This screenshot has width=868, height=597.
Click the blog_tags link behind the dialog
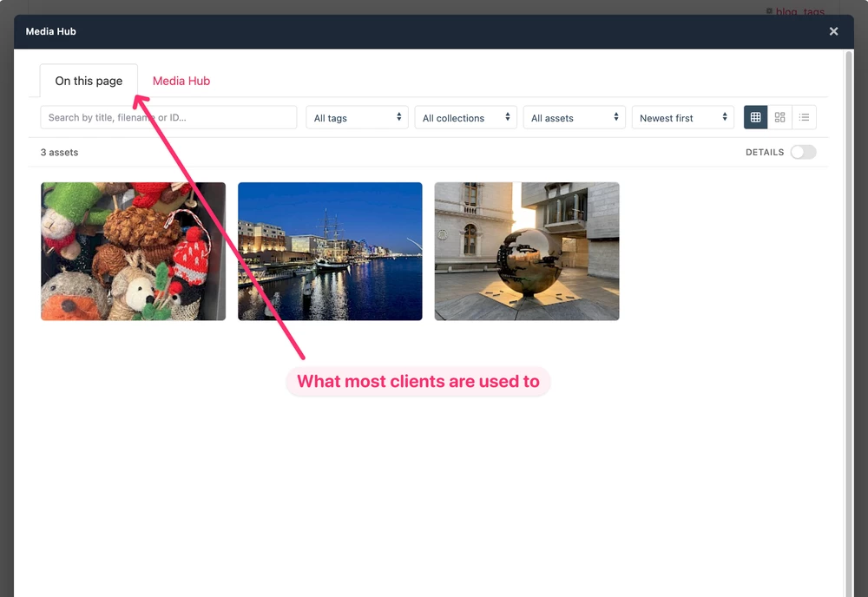(x=800, y=11)
